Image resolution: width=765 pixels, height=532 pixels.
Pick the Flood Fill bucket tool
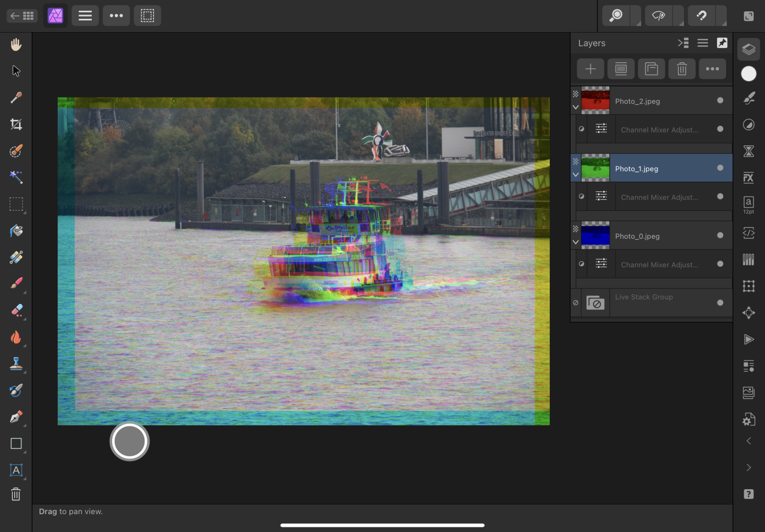[16, 231]
